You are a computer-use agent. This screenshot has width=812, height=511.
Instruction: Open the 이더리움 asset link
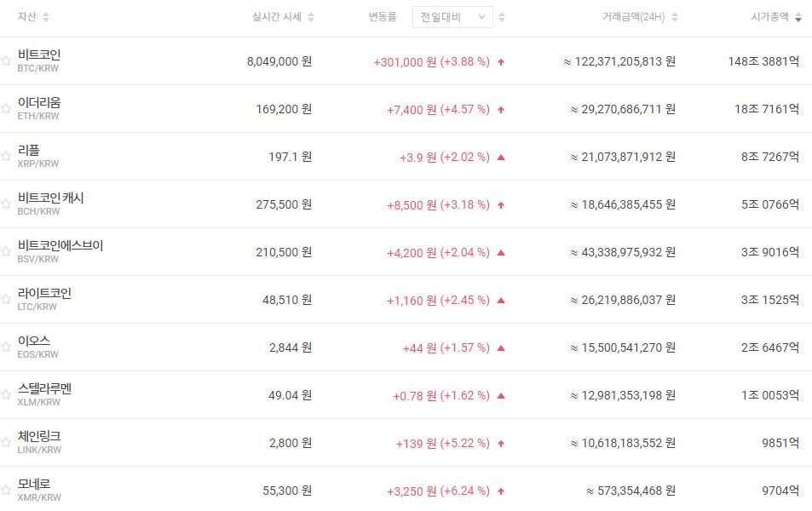tap(39, 103)
